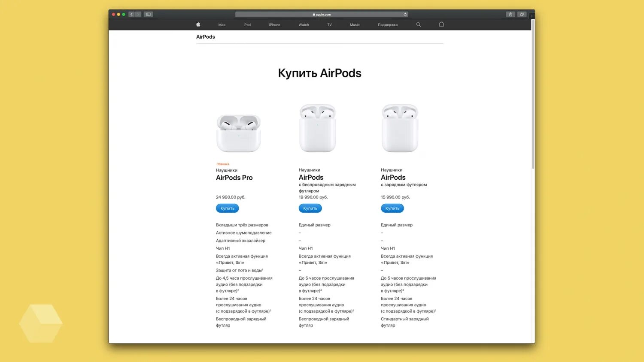Open the shopping bag icon
The height and width of the screenshot is (362, 644).
[x=441, y=24]
